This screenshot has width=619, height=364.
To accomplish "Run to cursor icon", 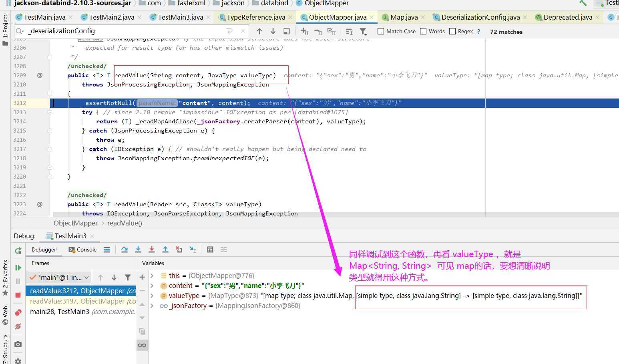I will click(193, 249).
